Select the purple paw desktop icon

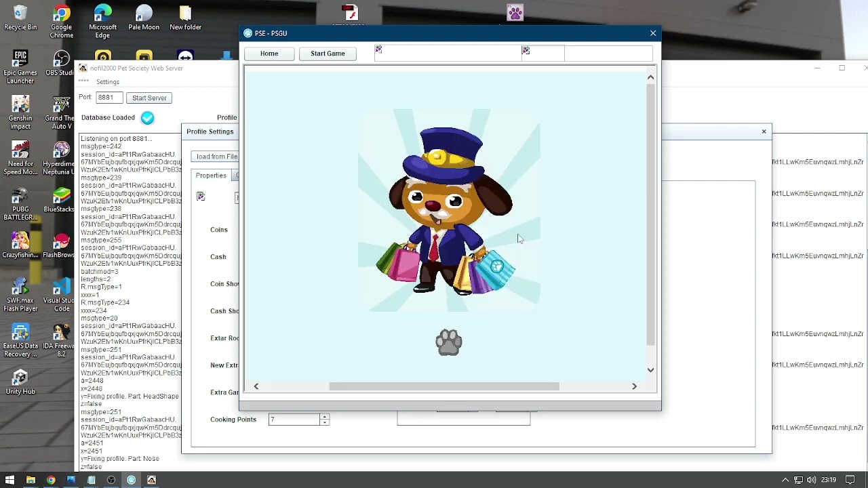515,12
